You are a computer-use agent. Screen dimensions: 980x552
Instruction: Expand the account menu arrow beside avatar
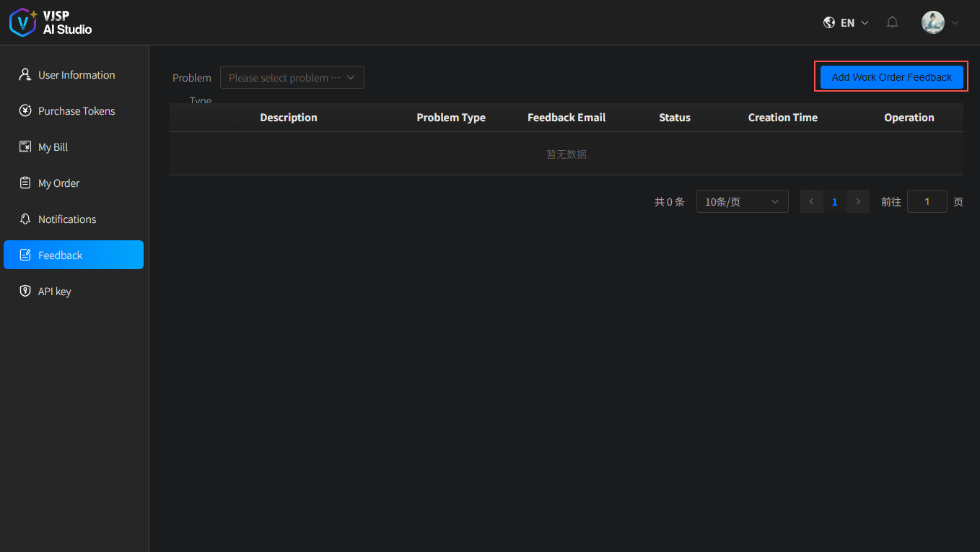[x=955, y=23]
